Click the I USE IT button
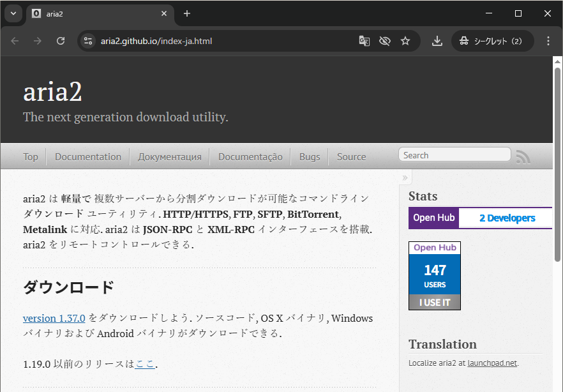 [435, 302]
